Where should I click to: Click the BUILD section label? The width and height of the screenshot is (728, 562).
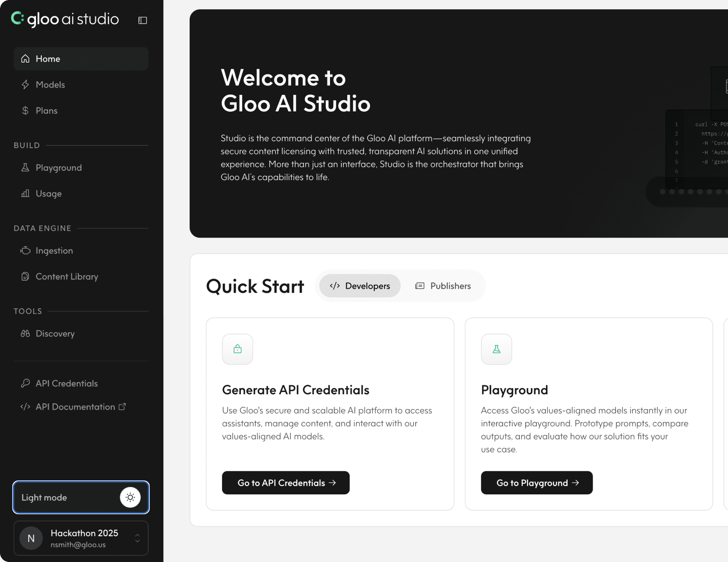[x=27, y=145]
